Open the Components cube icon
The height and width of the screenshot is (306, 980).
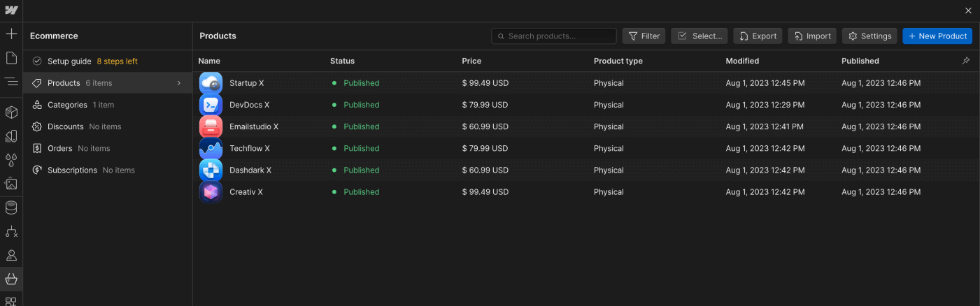pos(11,112)
